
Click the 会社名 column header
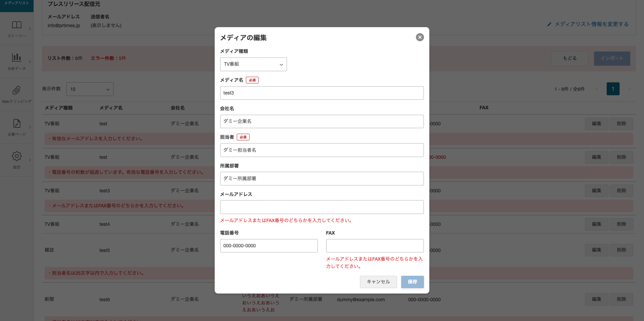point(178,108)
